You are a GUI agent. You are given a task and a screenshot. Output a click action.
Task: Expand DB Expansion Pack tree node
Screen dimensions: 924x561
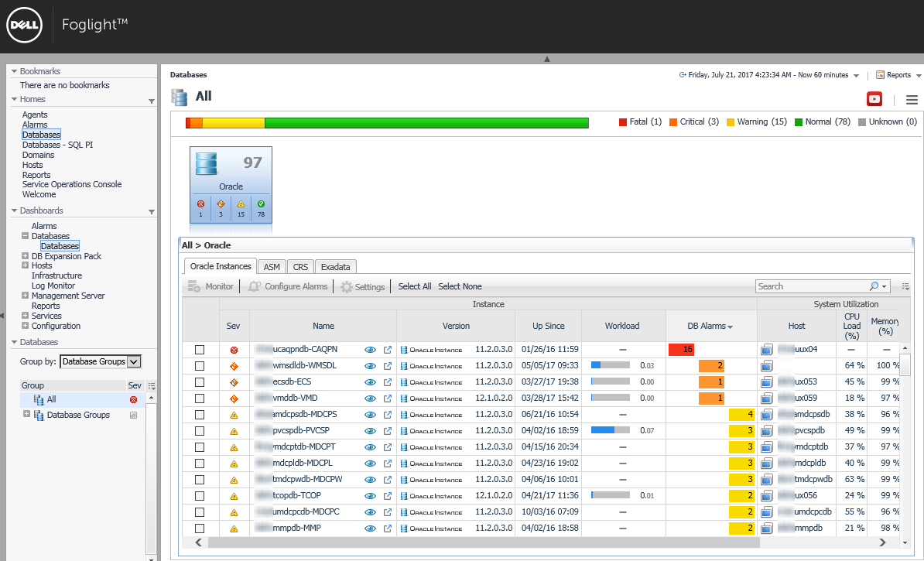pos(25,256)
